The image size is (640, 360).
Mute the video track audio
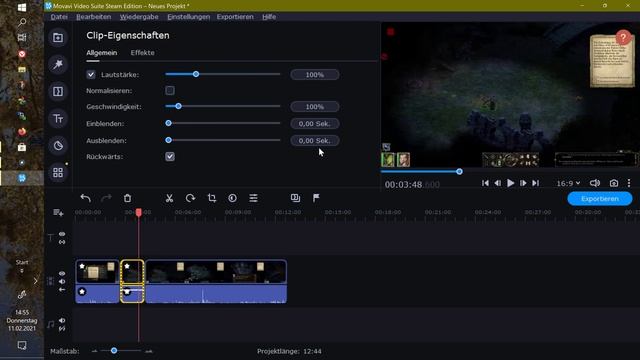click(x=62, y=282)
